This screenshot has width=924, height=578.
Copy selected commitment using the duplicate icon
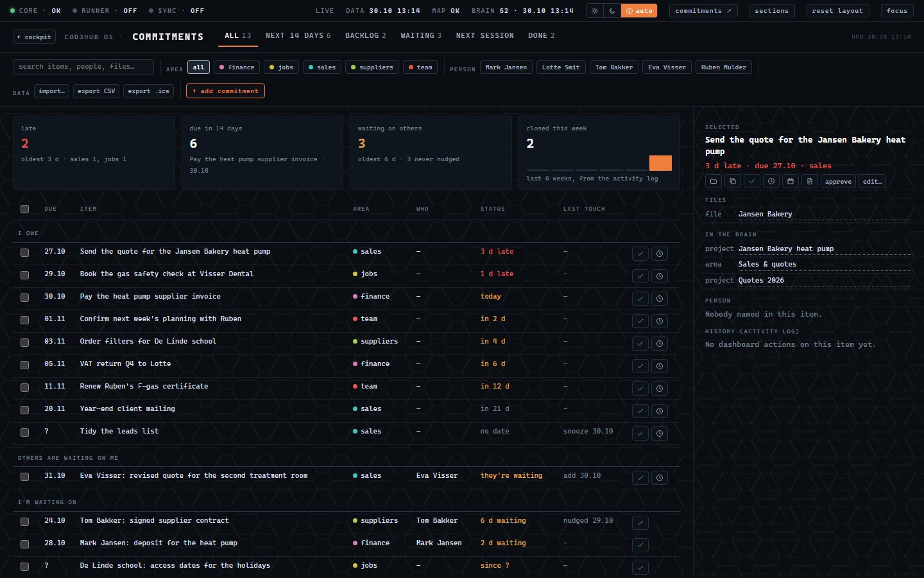(x=733, y=182)
